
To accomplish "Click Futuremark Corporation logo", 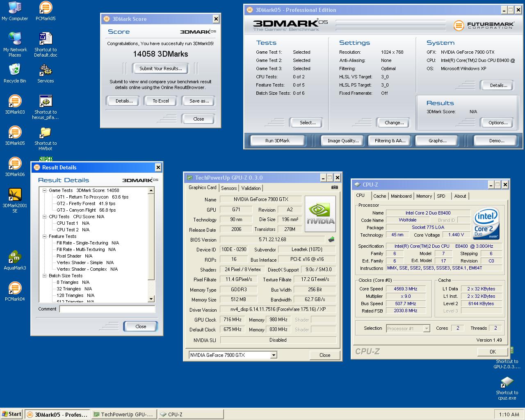I will (x=484, y=25).
